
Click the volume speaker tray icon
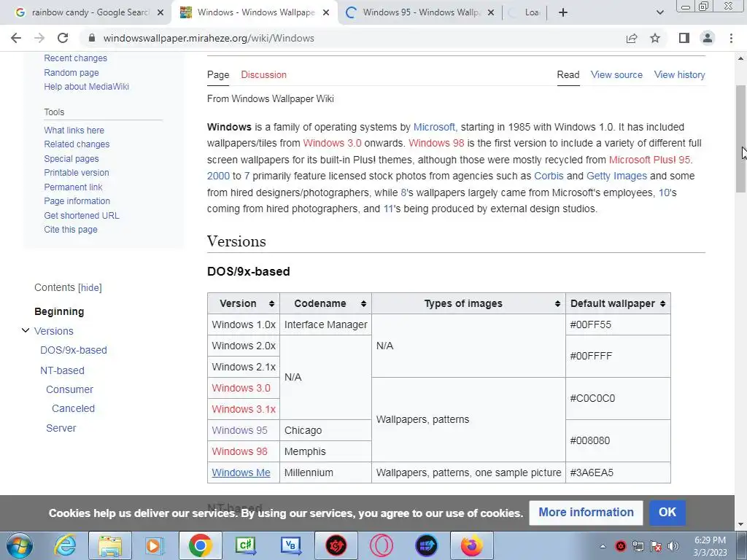[673, 546]
